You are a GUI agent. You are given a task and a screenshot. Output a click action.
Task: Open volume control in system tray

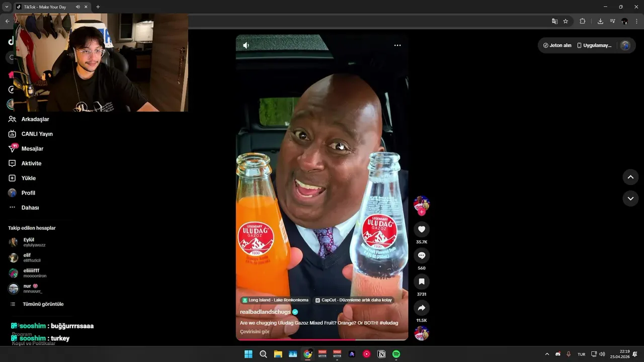coord(602,354)
